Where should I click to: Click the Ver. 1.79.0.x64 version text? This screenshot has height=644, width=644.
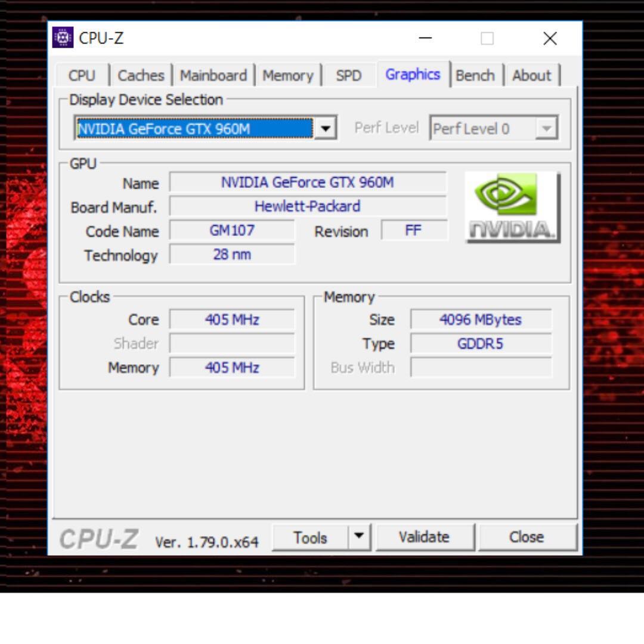coord(206,542)
